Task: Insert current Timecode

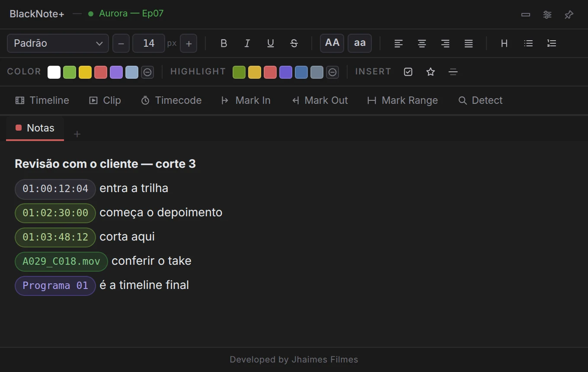Action: 171,100
